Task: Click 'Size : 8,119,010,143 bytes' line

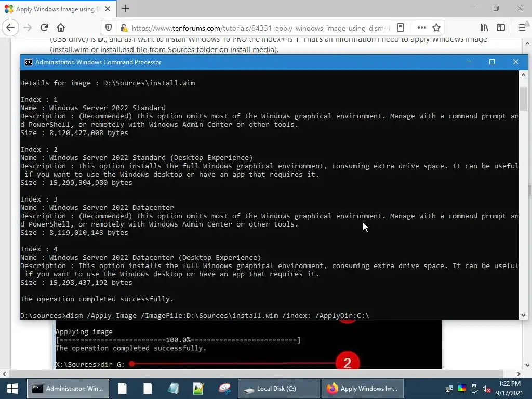Action: tap(74, 232)
